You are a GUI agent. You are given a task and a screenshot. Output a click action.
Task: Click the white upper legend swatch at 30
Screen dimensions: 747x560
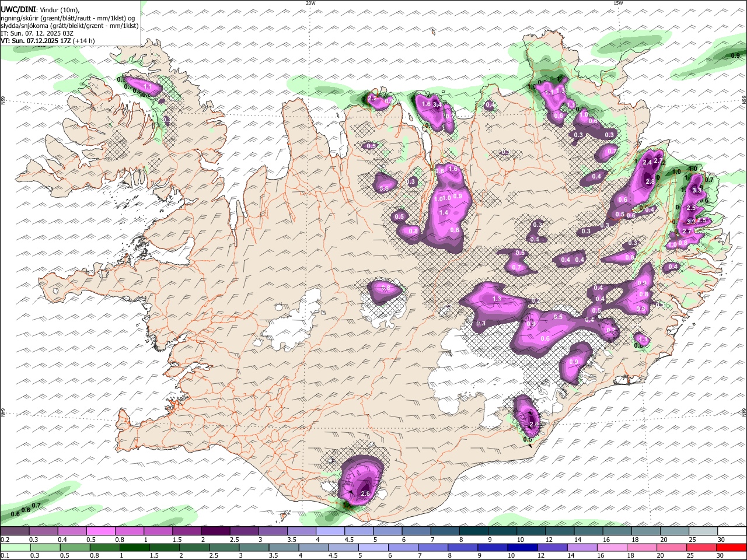[732, 531]
